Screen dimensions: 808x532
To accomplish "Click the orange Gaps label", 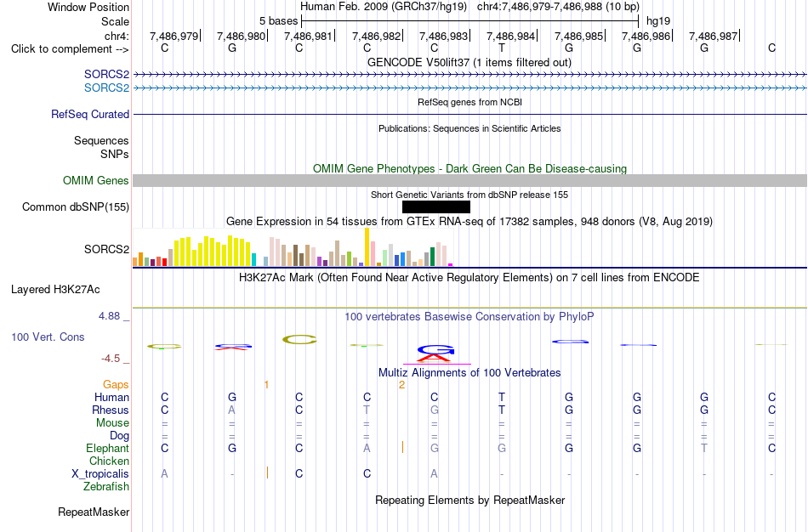I will (116, 385).
